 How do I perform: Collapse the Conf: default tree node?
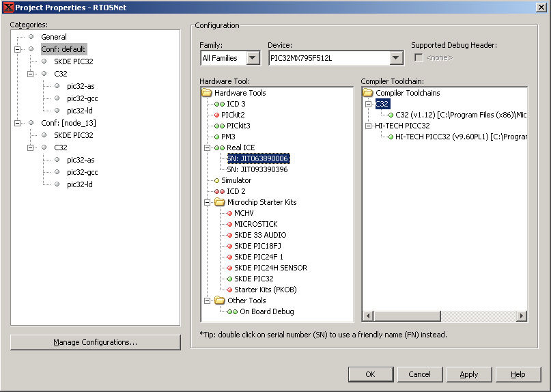(17, 49)
